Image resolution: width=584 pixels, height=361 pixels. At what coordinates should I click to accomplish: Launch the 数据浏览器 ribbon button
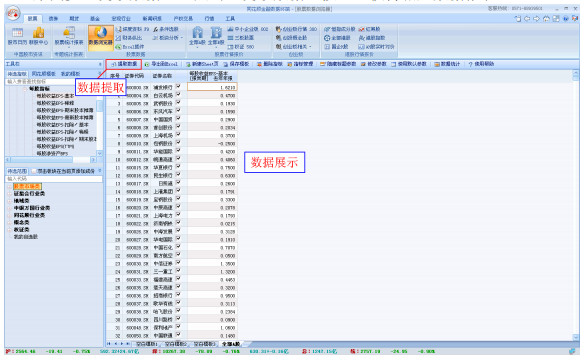pyautogui.click(x=101, y=37)
